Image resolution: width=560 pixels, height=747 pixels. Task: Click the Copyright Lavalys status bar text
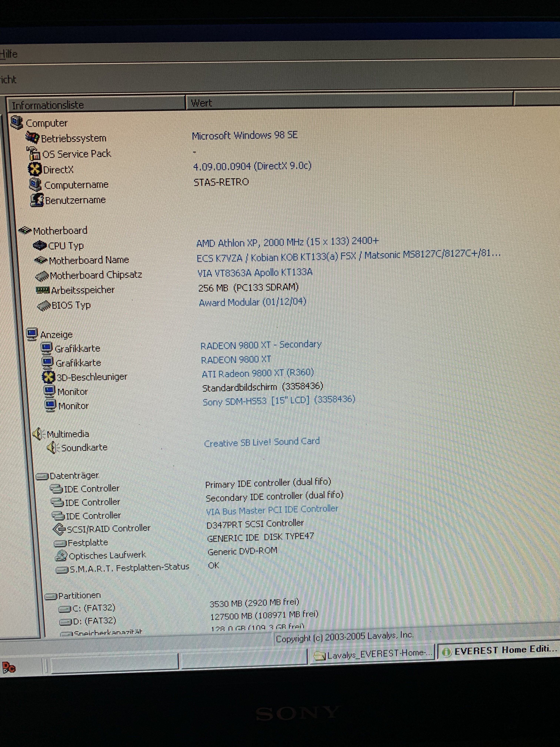344,637
